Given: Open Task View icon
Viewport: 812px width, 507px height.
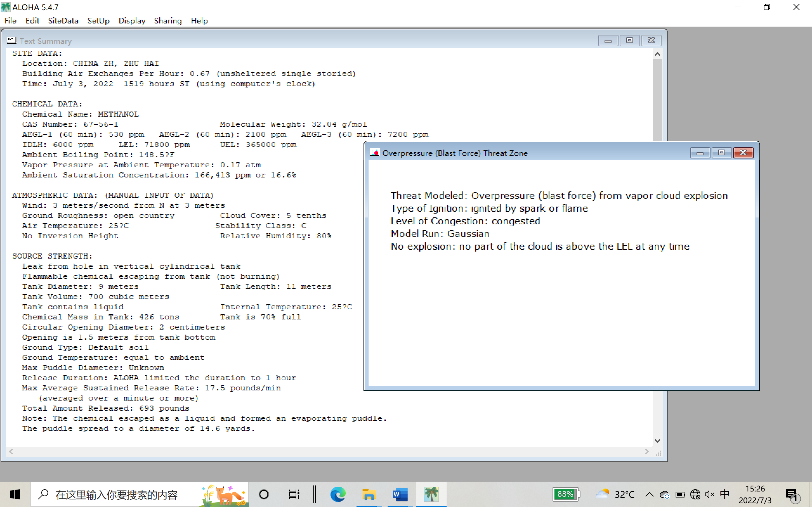Looking at the screenshot, I should (294, 494).
